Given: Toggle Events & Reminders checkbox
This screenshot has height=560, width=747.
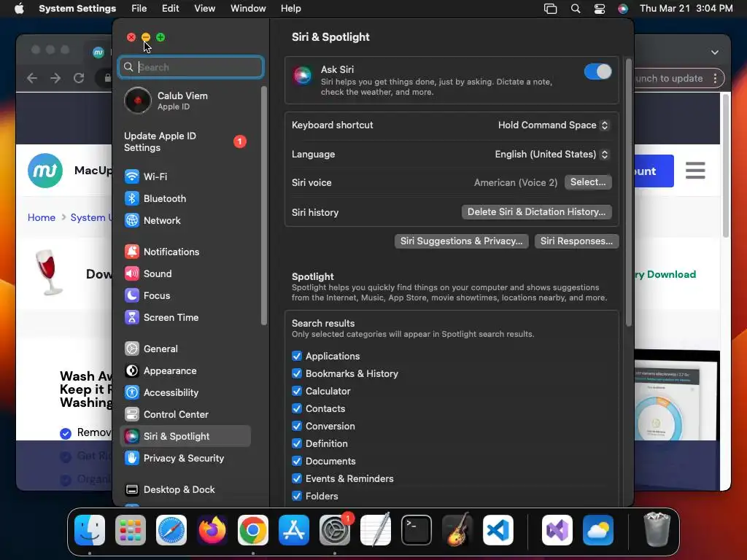Looking at the screenshot, I should pos(297,478).
